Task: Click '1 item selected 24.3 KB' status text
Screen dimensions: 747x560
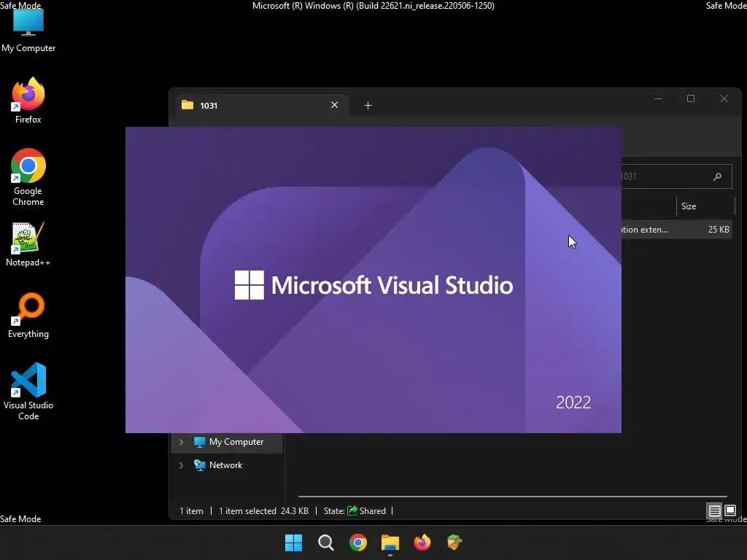Action: 263,511
